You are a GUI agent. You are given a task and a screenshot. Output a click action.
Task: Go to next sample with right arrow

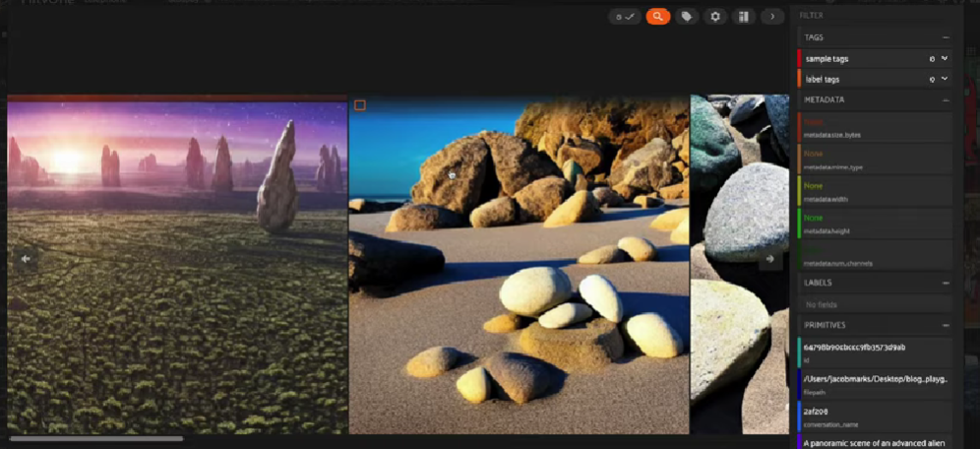(x=770, y=258)
